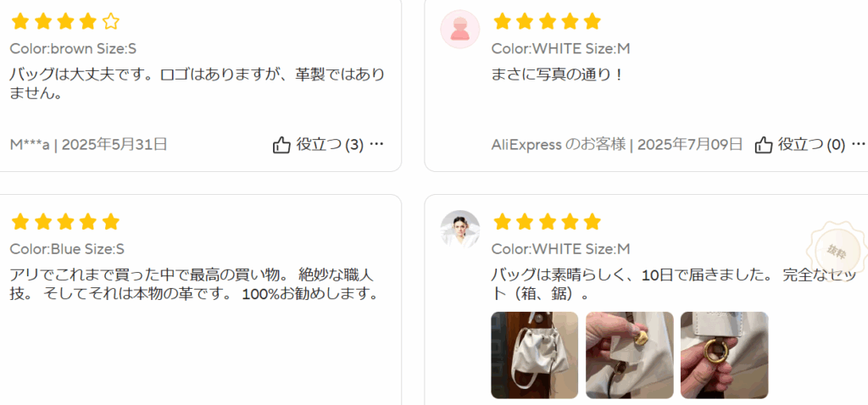Click reviewer name M***a
This screenshot has width=868, height=405.
(x=30, y=145)
